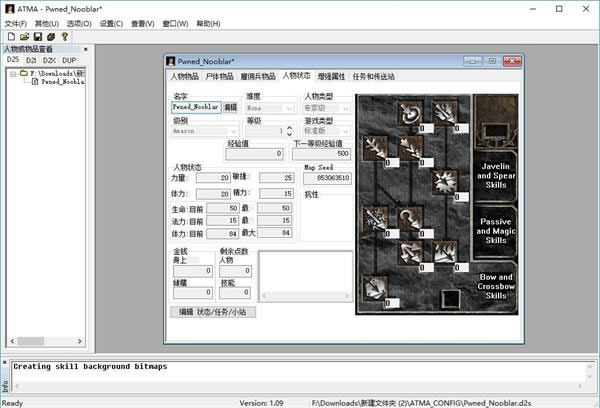Open the 级别 Amazon class dropdown
The width and height of the screenshot is (600, 408).
click(x=205, y=131)
